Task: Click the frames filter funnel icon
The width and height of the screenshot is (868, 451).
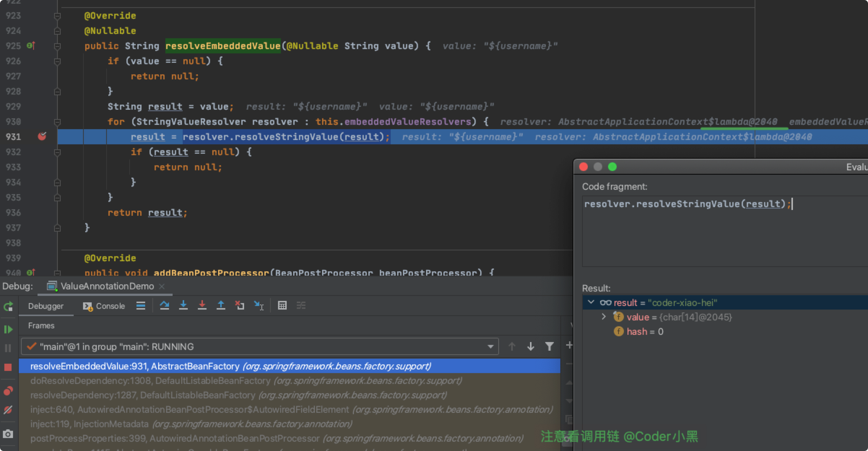Action: pyautogui.click(x=550, y=347)
